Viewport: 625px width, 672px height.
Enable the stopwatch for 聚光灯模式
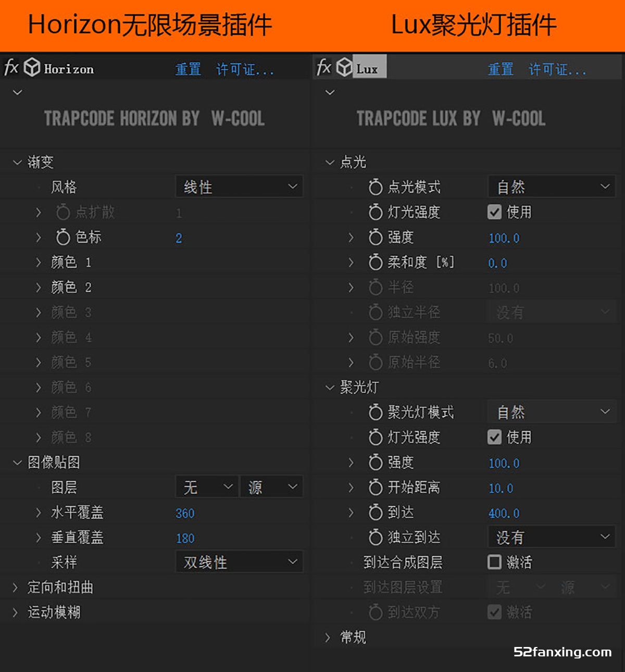pos(376,412)
